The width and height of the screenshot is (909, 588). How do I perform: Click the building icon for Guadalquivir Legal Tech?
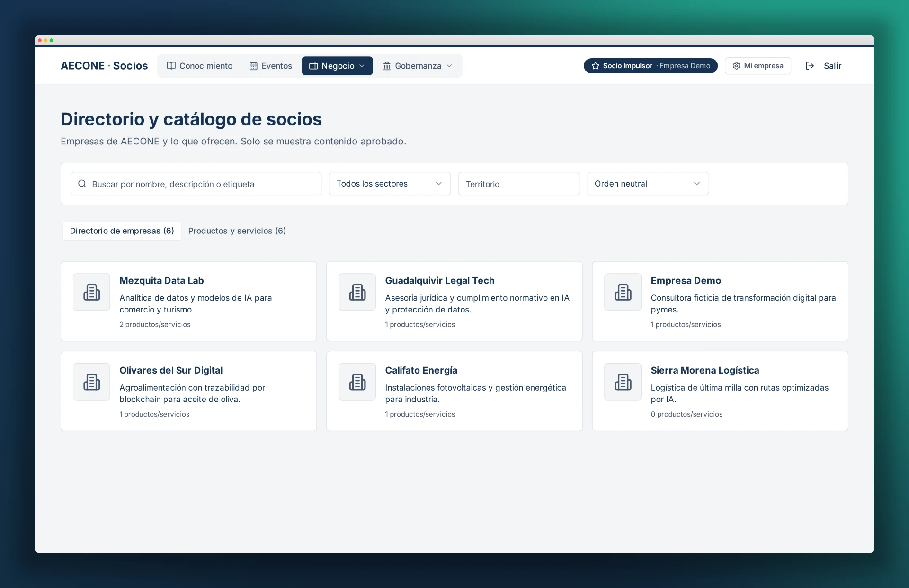click(357, 292)
